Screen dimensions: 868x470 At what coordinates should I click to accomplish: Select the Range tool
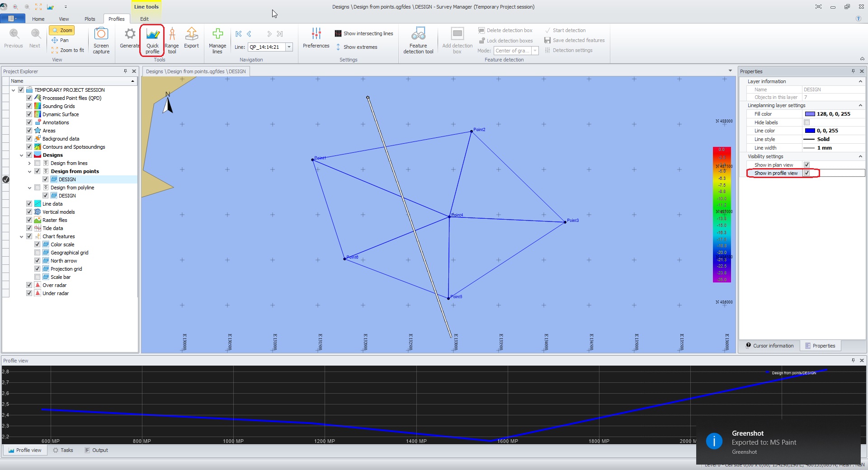pyautogui.click(x=172, y=40)
